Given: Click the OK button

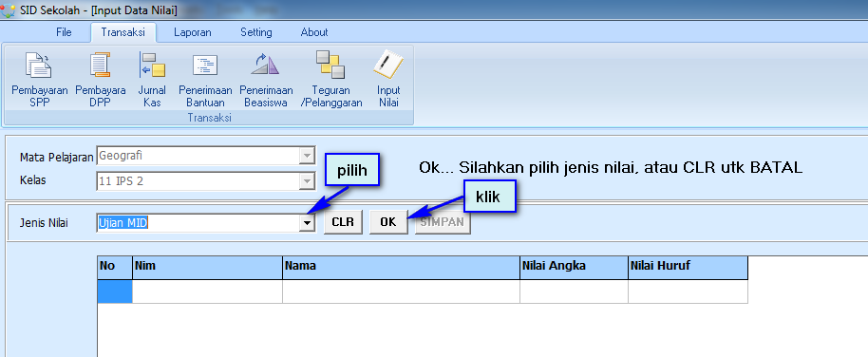Looking at the screenshot, I should [x=388, y=222].
